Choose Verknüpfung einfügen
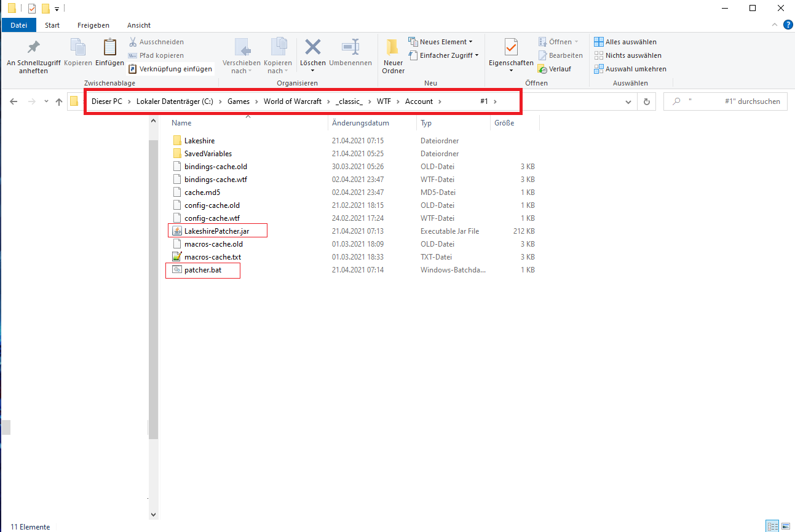Viewport: 795px width, 532px height. [170, 69]
